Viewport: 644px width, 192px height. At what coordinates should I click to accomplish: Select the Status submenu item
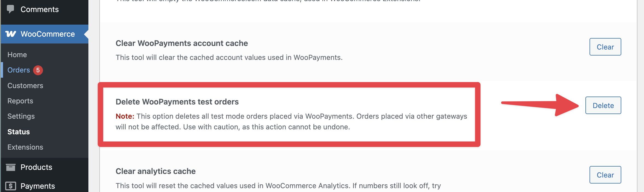[19, 132]
